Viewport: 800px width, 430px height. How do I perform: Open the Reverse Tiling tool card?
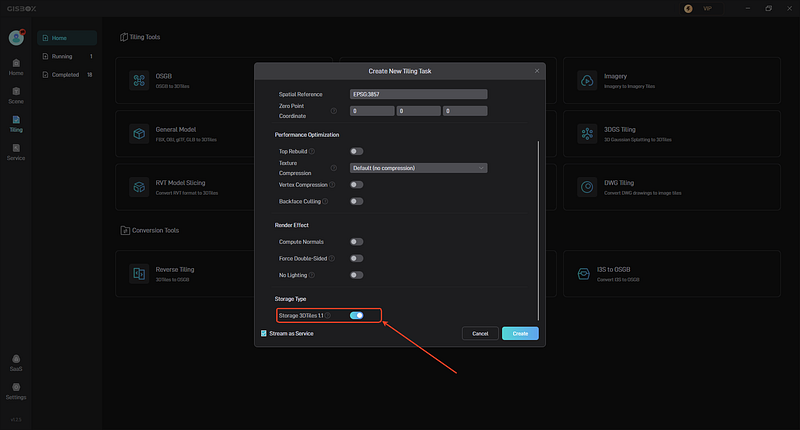[x=185, y=273]
